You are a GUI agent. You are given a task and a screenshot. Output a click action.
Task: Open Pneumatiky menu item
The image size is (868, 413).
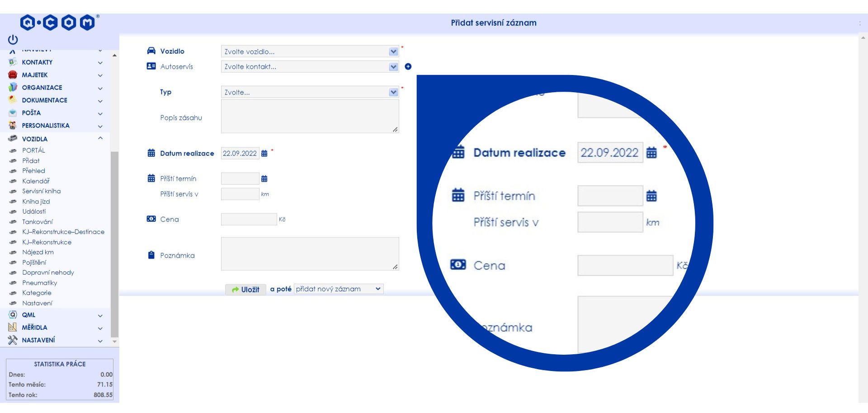coord(39,283)
